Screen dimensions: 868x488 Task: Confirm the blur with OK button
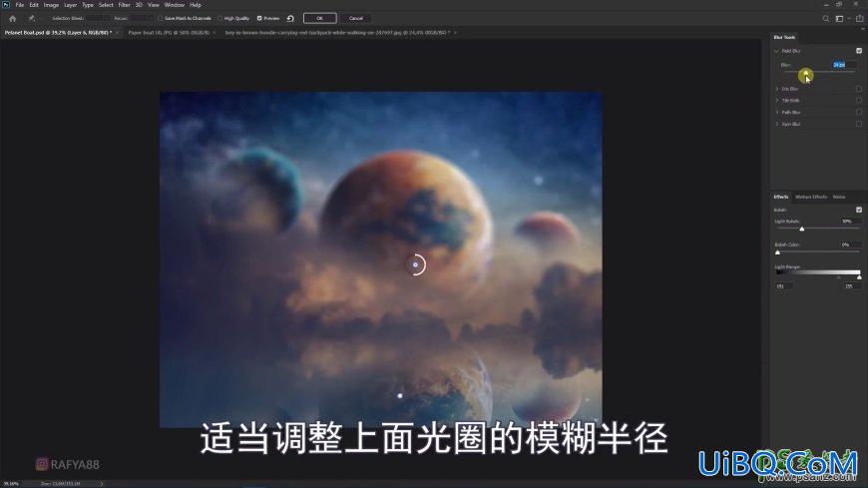point(320,18)
